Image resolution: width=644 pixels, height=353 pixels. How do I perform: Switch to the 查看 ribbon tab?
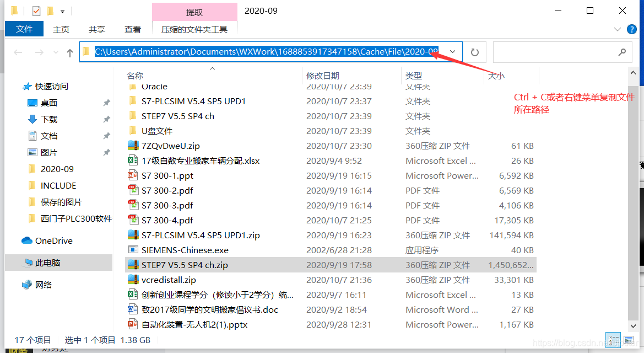[133, 30]
